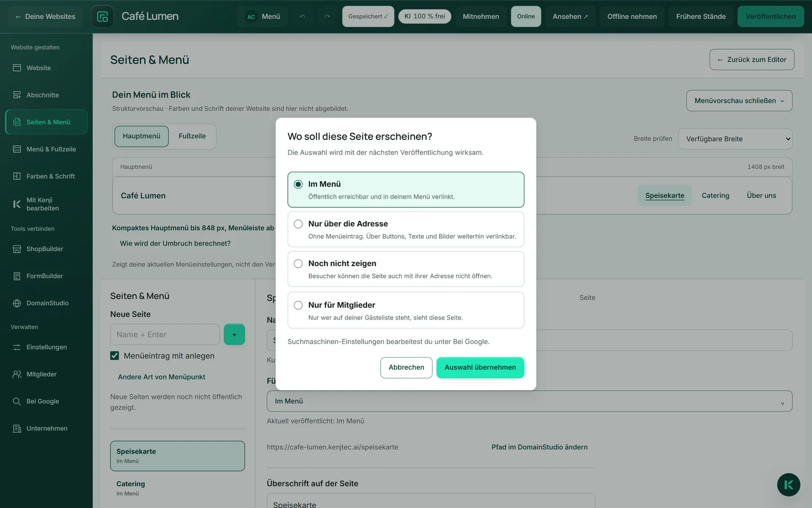Open the DomainStudio globe icon
Image resolution: width=812 pixels, height=508 pixels.
click(17, 303)
